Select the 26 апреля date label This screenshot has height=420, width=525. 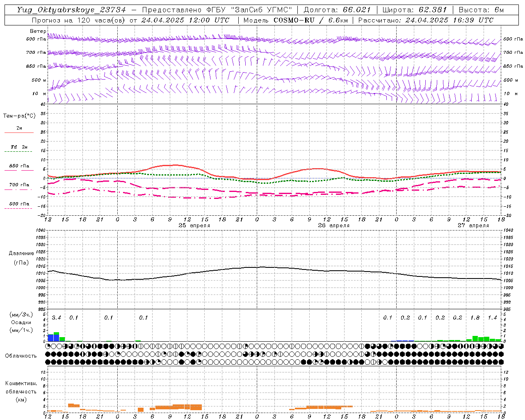pyautogui.click(x=334, y=226)
